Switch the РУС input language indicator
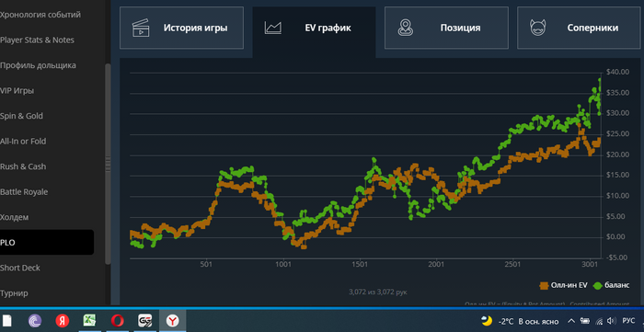644x332 pixels. pos(628,321)
